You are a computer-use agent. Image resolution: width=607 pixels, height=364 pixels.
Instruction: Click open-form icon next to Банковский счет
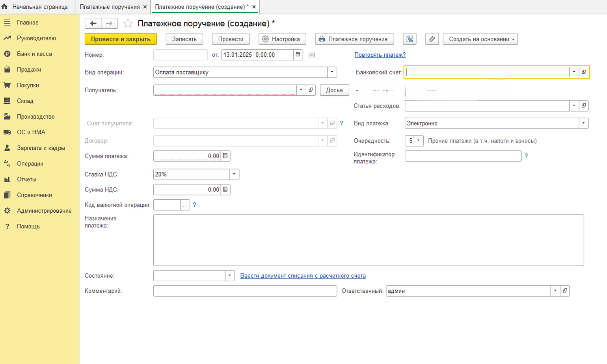[584, 72]
